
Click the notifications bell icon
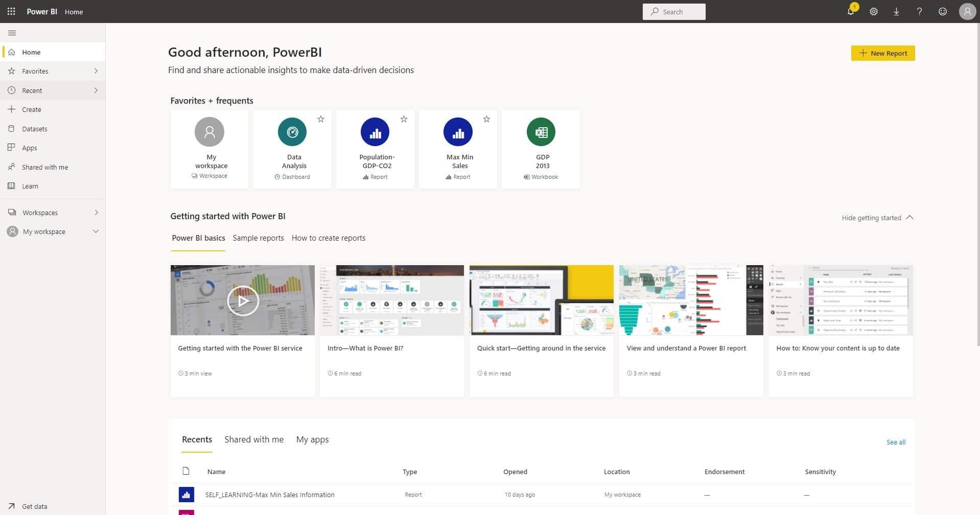click(x=850, y=11)
